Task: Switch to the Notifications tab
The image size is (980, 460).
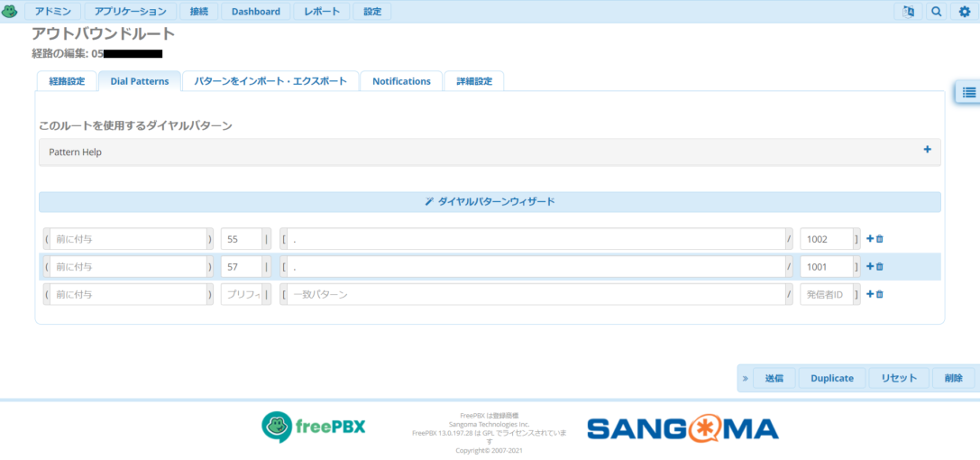Action: (x=401, y=81)
